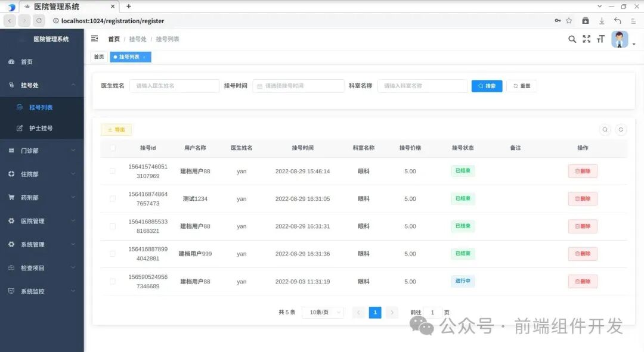Click the 重置 reset button
Viewport: 644px width, 352px height.
522,86
